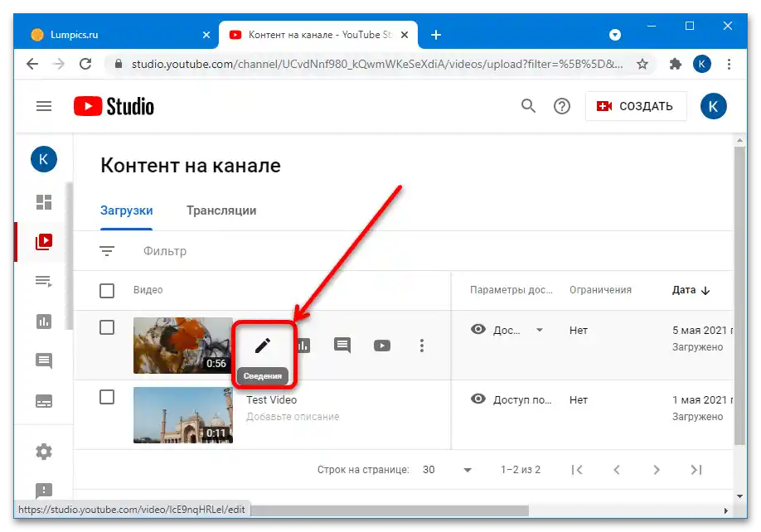Open three-dot options for first video
Screen dimensions: 761x532
(x=422, y=346)
